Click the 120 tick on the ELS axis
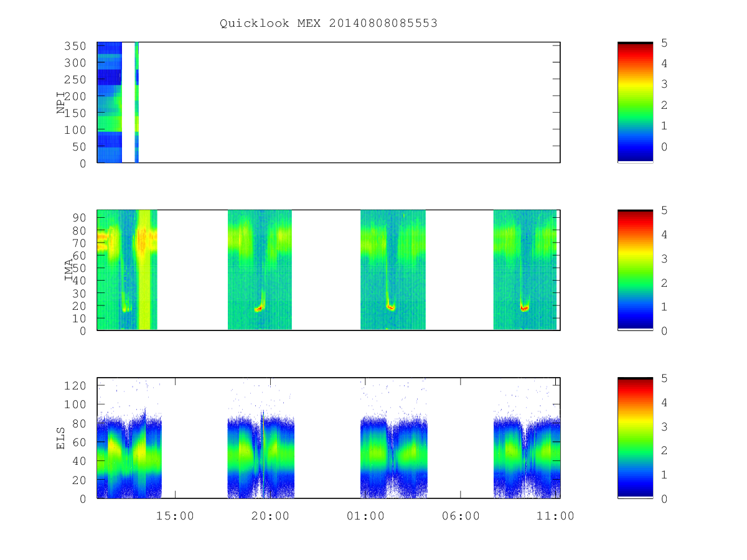 pyautogui.click(x=76, y=386)
